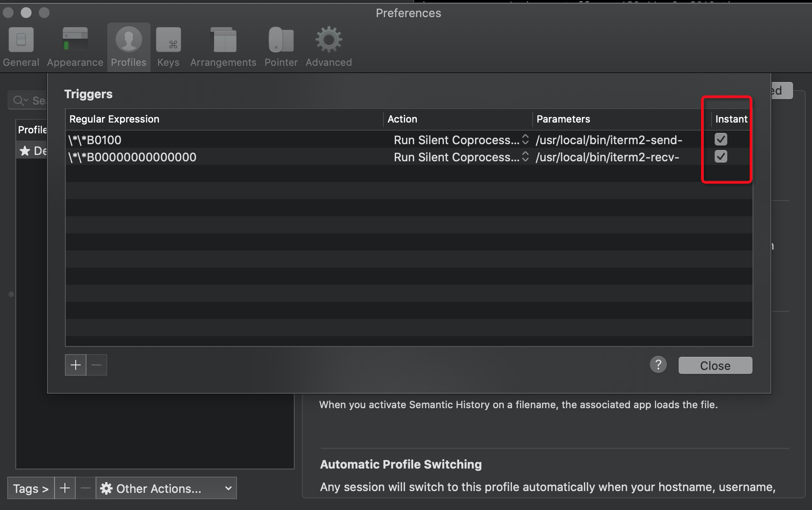
Task: Open Action dropdown for B00000000000000 trigger
Action: (x=461, y=157)
